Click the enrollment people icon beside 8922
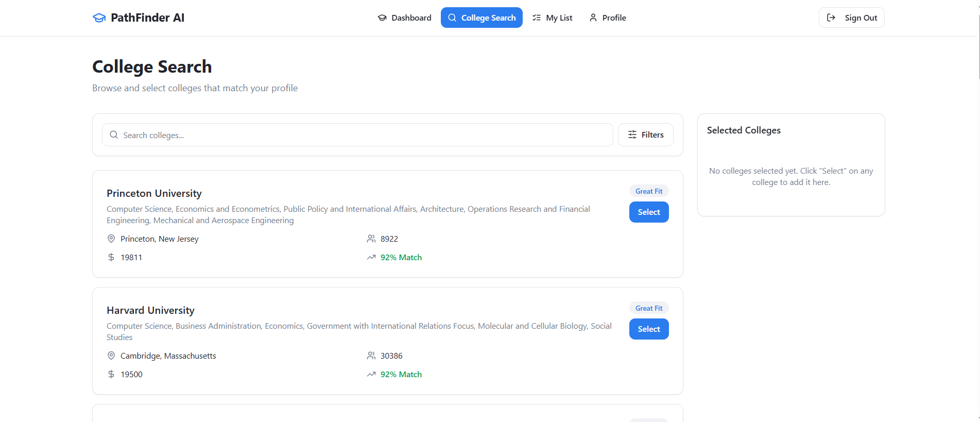This screenshot has height=422, width=980. click(x=371, y=239)
